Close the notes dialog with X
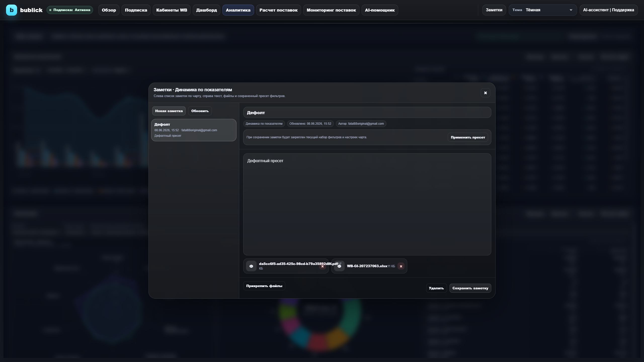 coord(485,93)
